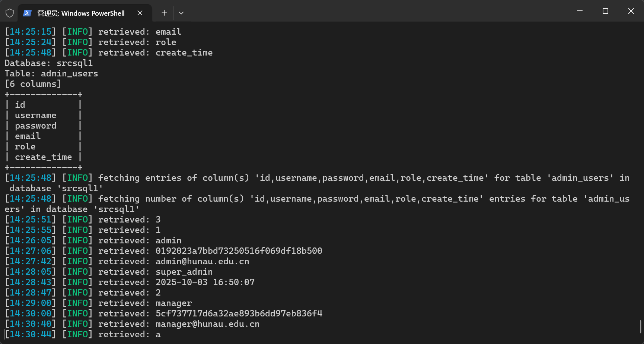Close the Windows PowerShell tab
This screenshot has height=344, width=644.
point(140,13)
